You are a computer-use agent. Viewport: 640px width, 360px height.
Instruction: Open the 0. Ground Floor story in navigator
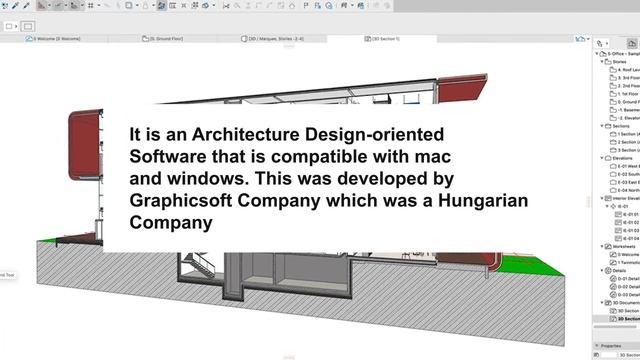coord(624,102)
